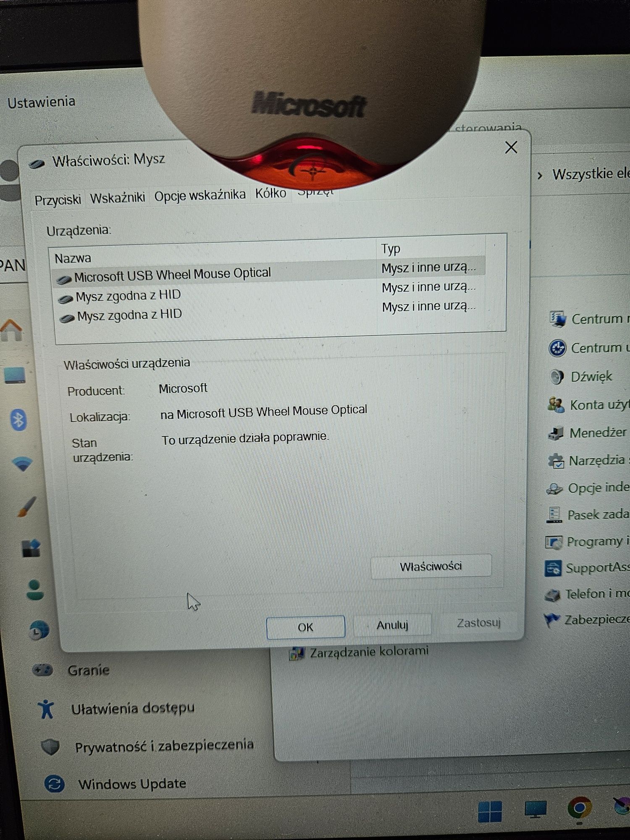The image size is (630, 840).
Task: Click the Zarządzanie kolorami icon
Action: [297, 654]
